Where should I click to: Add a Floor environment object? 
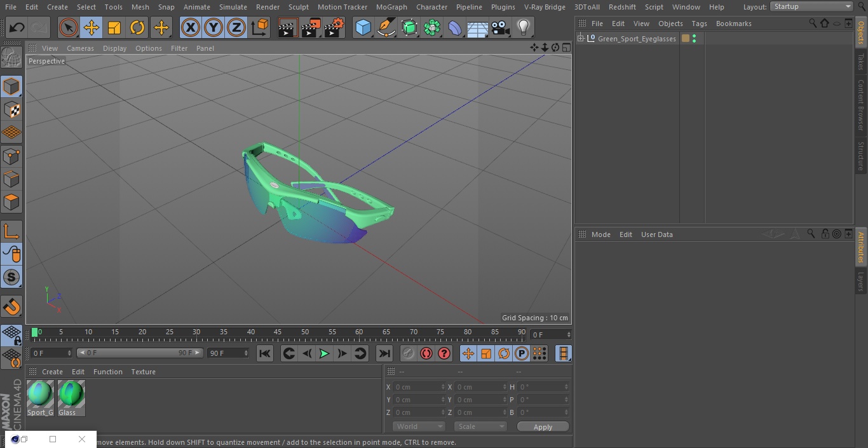[478, 28]
